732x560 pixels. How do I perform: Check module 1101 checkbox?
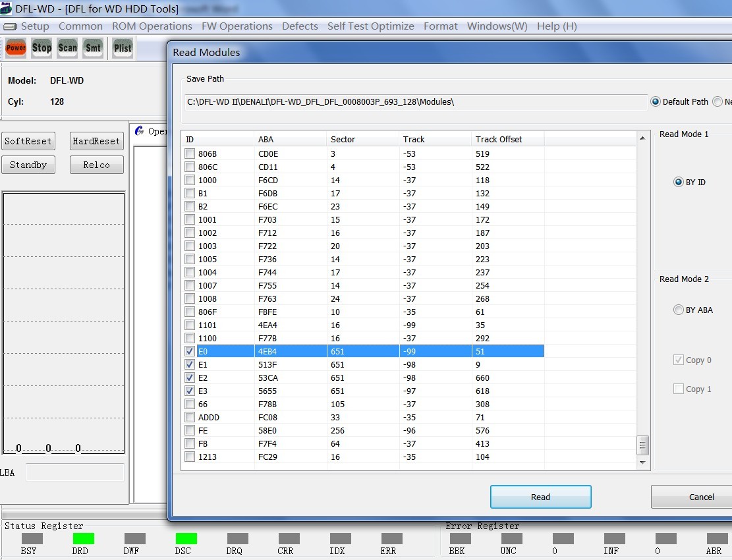[190, 325]
